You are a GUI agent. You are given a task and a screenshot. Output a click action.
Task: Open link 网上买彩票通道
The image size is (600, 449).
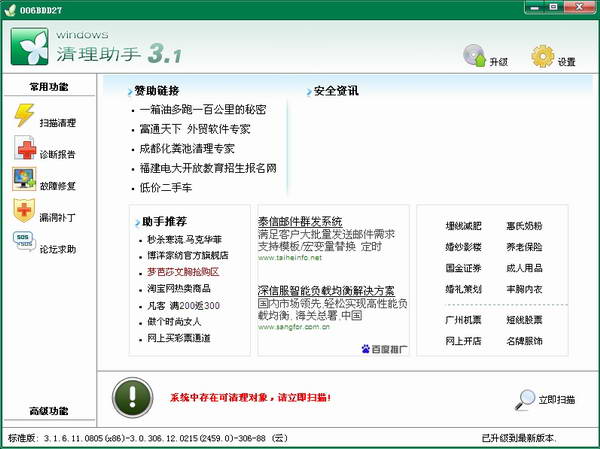pos(179,338)
